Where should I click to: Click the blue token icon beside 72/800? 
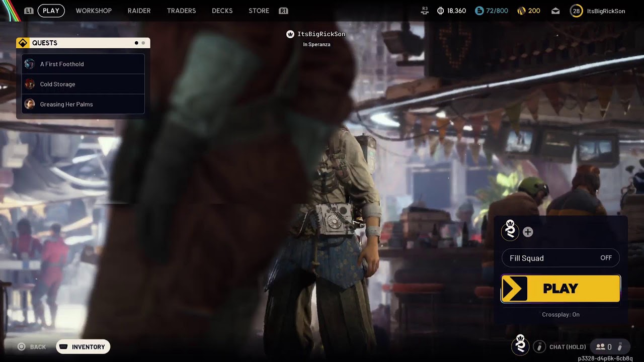click(479, 11)
